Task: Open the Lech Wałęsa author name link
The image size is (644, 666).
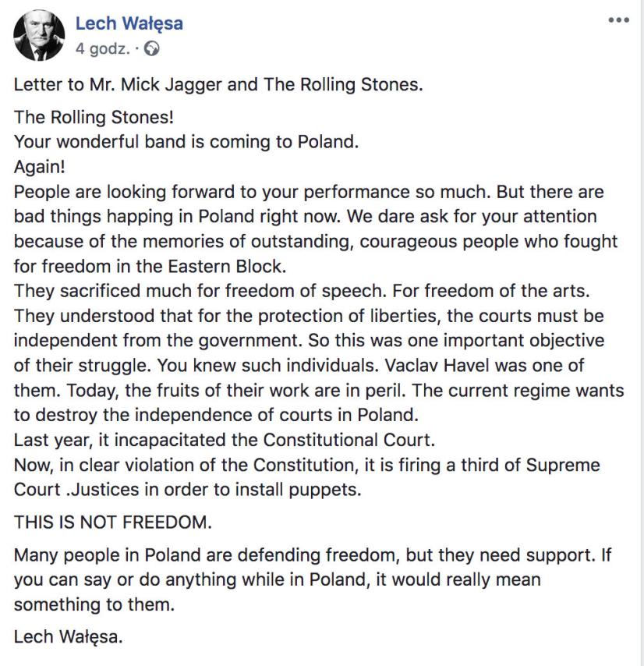Action: [x=129, y=23]
